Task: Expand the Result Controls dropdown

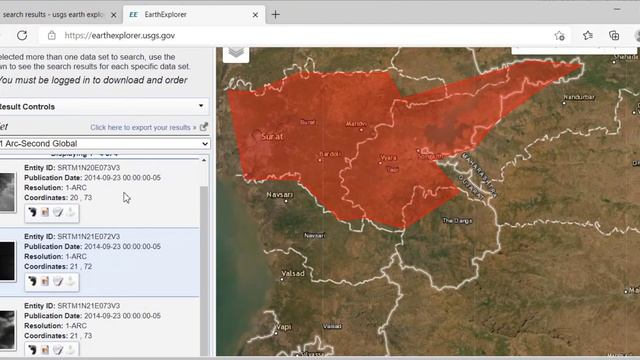Action: [104, 107]
